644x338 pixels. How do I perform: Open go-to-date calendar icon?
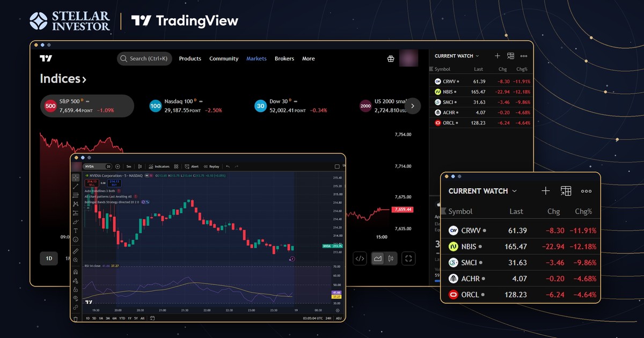(x=152, y=318)
